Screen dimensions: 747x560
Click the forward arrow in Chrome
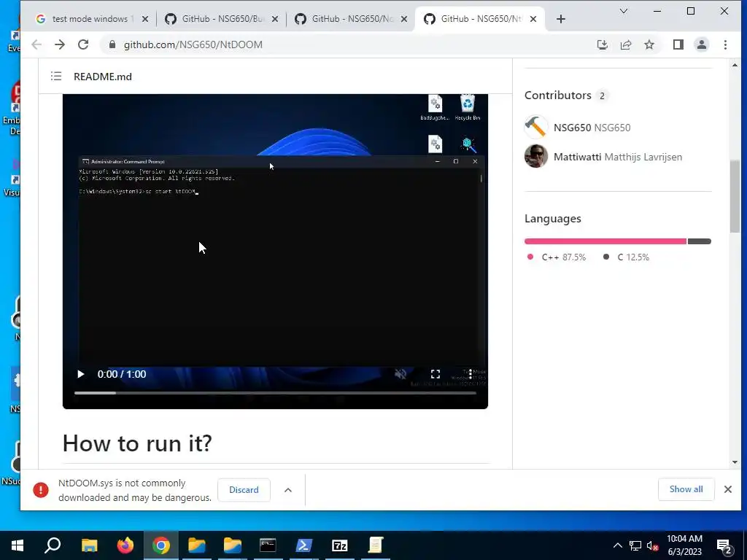point(60,44)
